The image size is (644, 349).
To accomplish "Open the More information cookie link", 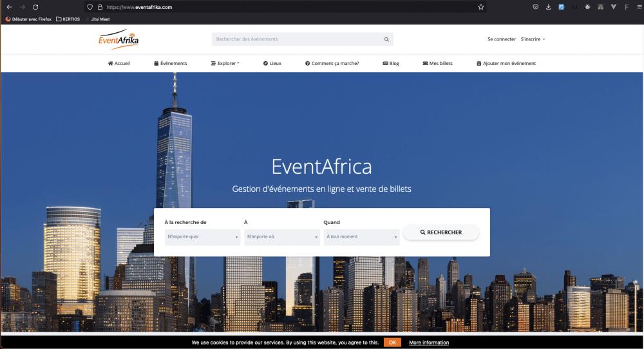I will coord(429,343).
